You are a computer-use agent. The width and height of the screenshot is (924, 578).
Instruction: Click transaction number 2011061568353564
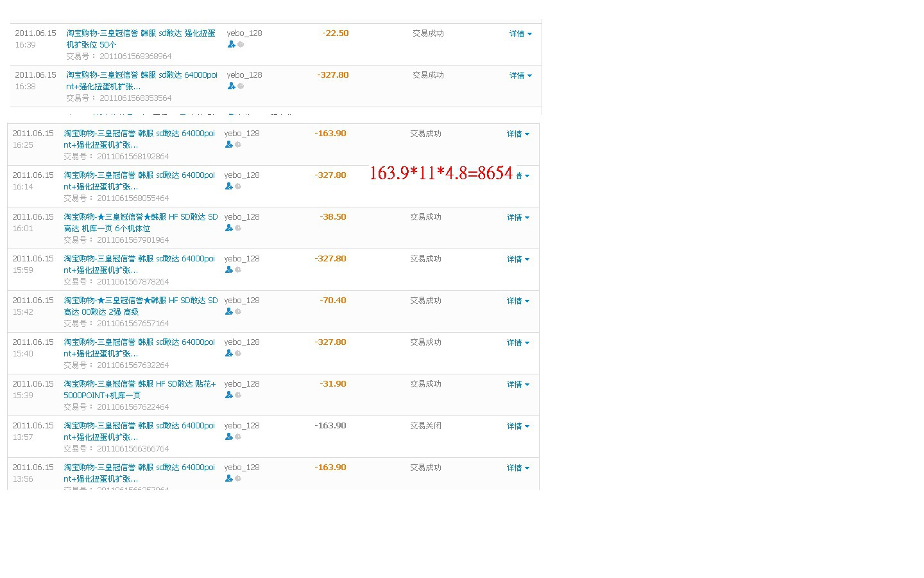135,98
